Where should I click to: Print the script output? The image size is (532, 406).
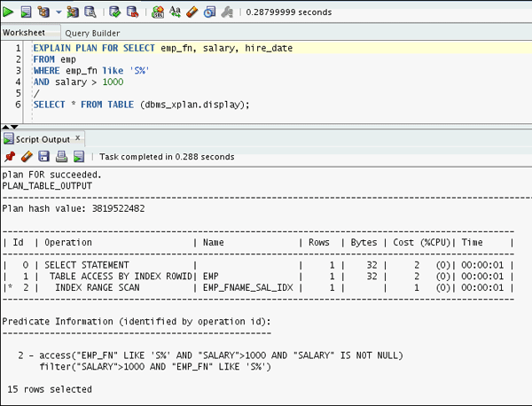(x=61, y=157)
